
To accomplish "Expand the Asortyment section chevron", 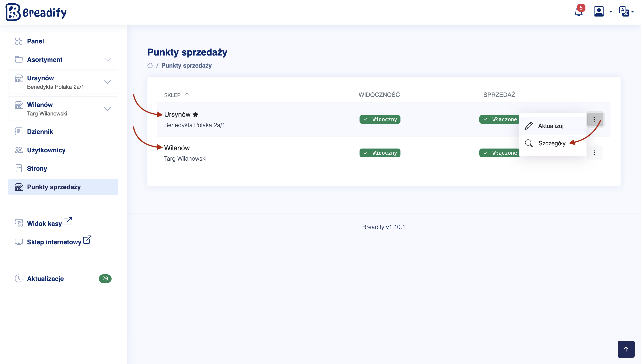I will [107, 60].
